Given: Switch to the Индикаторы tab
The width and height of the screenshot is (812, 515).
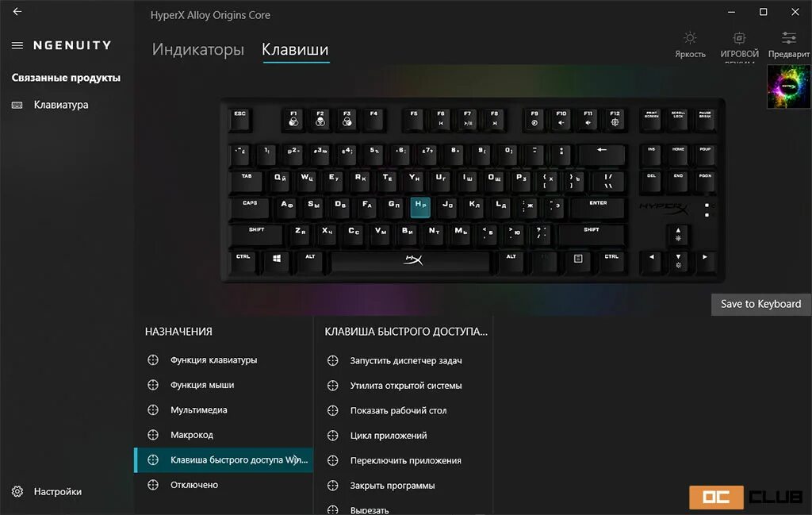Looking at the screenshot, I should point(197,49).
